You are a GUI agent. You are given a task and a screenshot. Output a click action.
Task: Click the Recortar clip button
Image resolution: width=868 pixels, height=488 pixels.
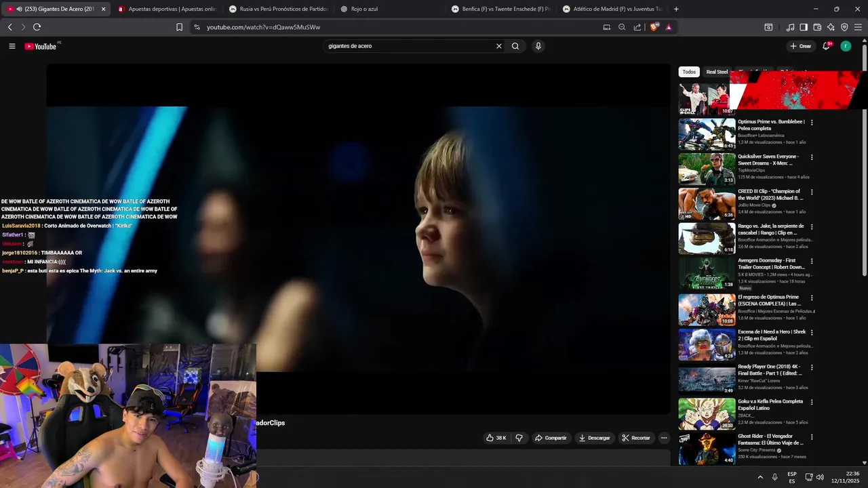coord(636,438)
